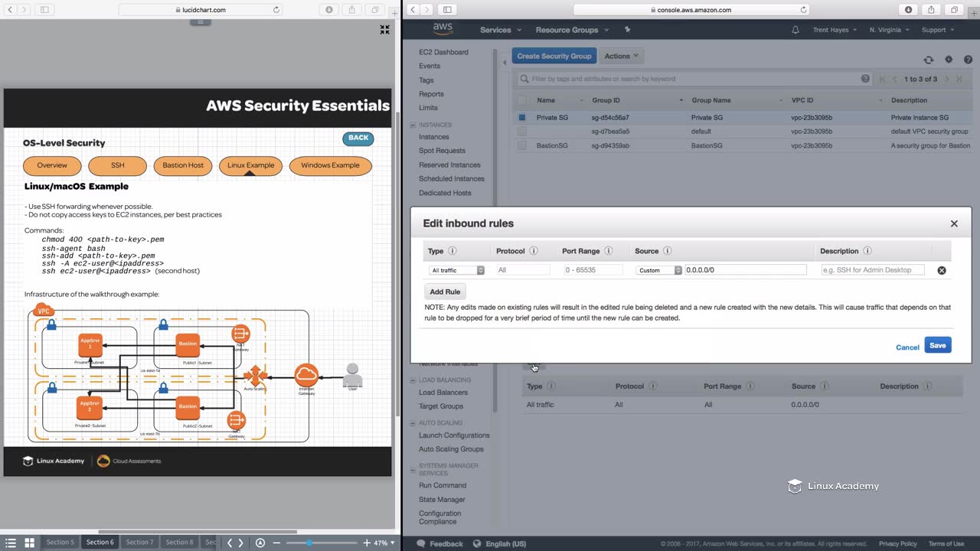This screenshot has height=551, width=980.
Task: Collapse the INSTANCES sidebar section
Action: coord(413,125)
